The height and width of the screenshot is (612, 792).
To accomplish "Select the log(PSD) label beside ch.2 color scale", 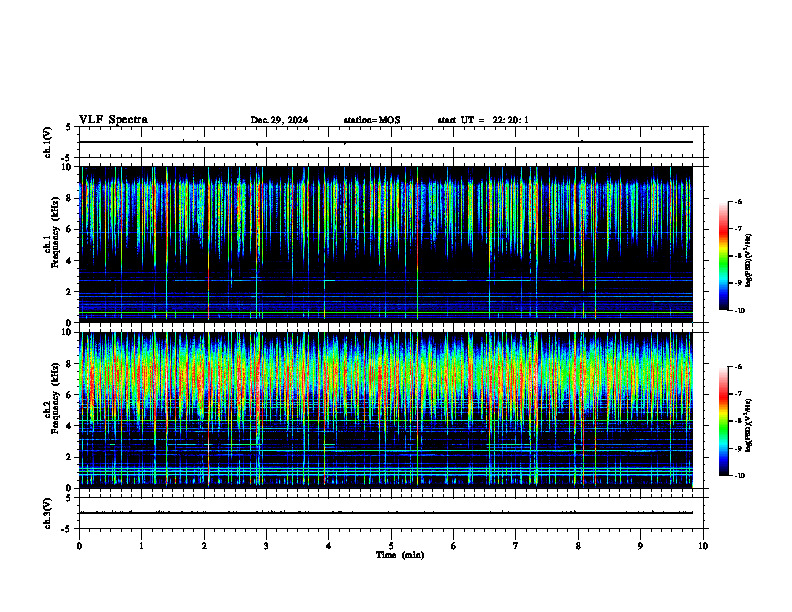I will [x=749, y=425].
